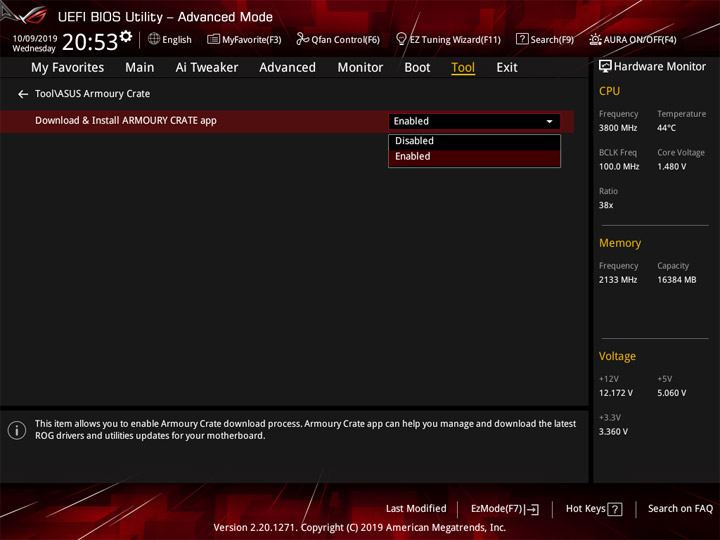Image resolution: width=720 pixels, height=540 pixels.
Task: Click the dropdown arrow of the Enabled box
Action: coord(549,122)
